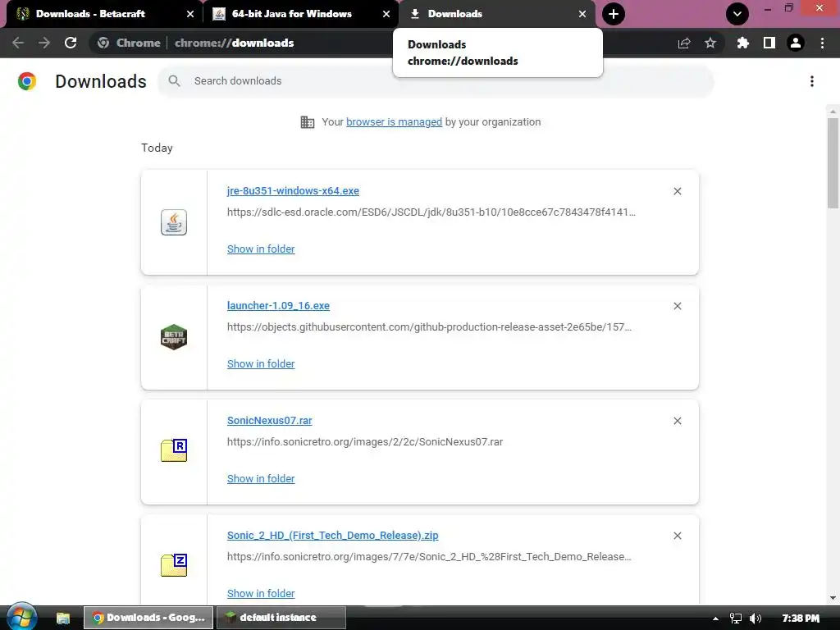Toggle the side panel icon
Screen dimensions: 840x630
(x=769, y=43)
